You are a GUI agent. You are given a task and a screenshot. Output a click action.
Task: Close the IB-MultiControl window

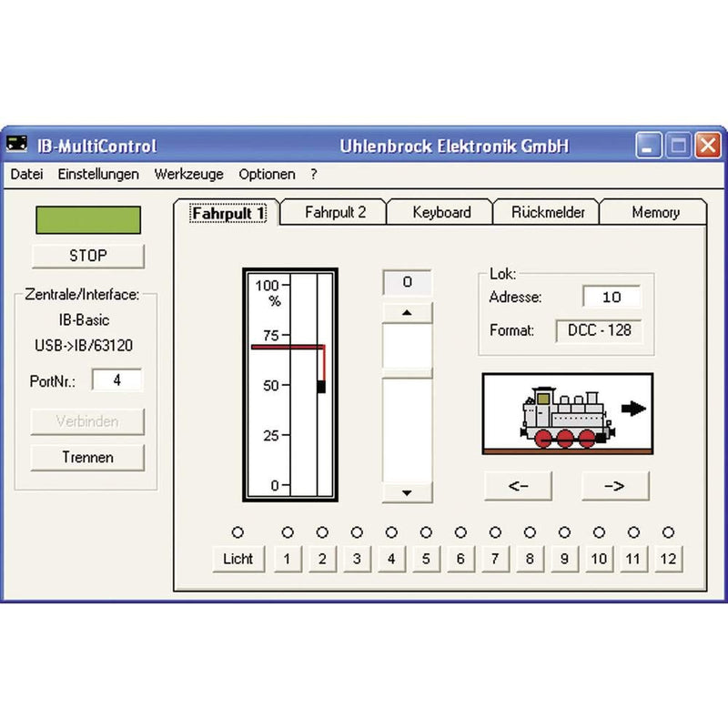pos(708,146)
